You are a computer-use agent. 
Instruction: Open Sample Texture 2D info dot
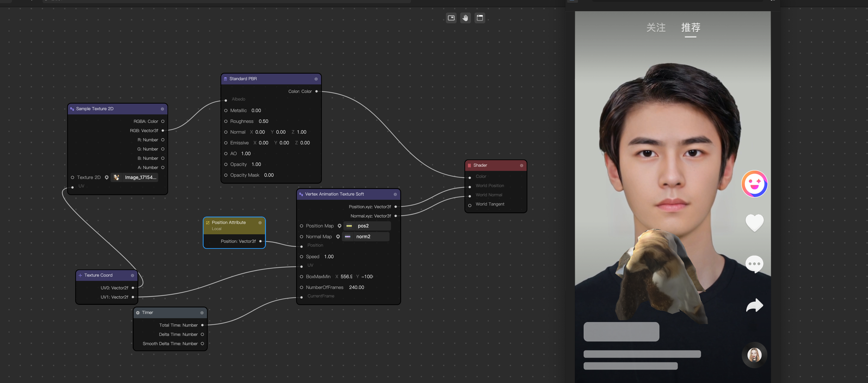point(162,109)
